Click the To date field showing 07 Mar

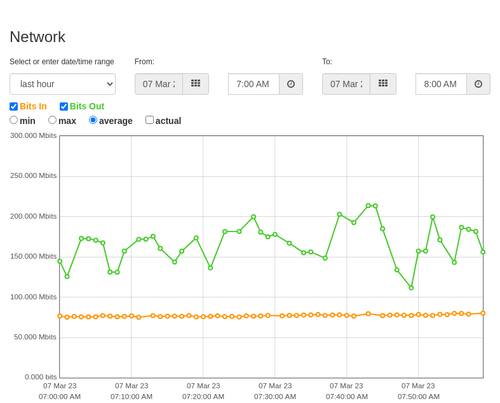346,84
